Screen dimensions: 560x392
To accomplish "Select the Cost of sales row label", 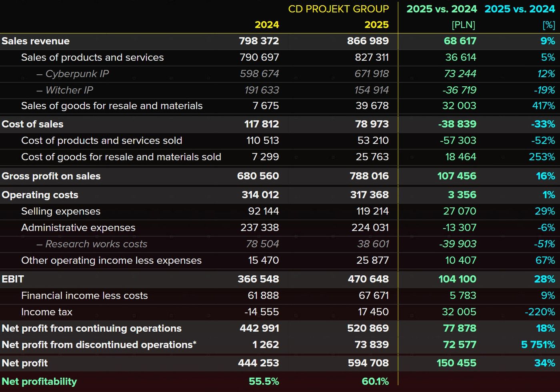I will 32,124.
